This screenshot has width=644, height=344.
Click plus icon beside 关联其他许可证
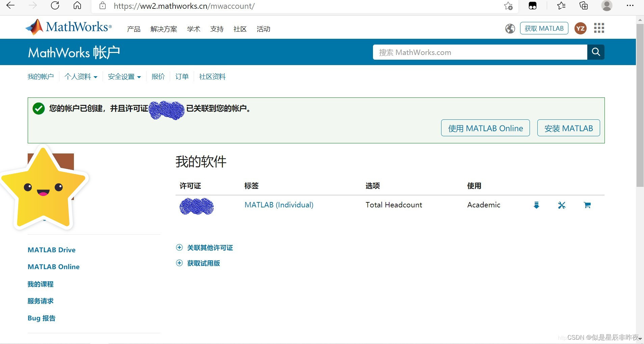click(180, 248)
